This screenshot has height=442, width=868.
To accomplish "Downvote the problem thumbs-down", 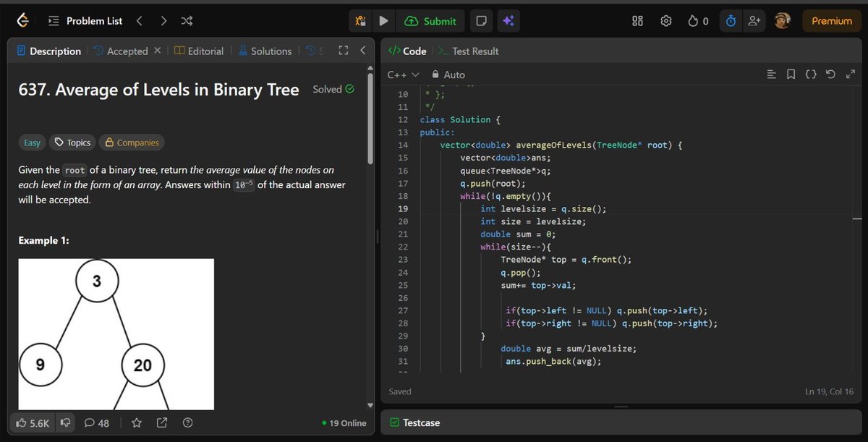I will [x=66, y=422].
